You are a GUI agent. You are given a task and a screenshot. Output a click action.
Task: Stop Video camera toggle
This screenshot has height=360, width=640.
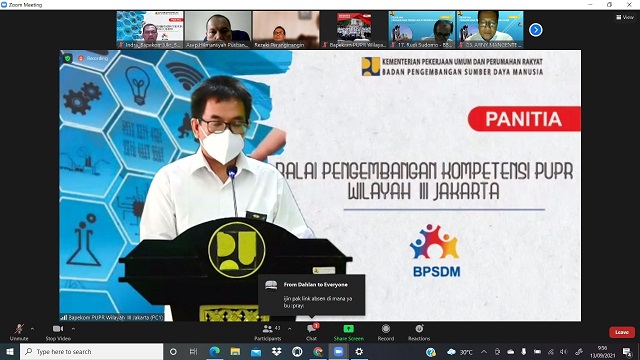(x=58, y=332)
